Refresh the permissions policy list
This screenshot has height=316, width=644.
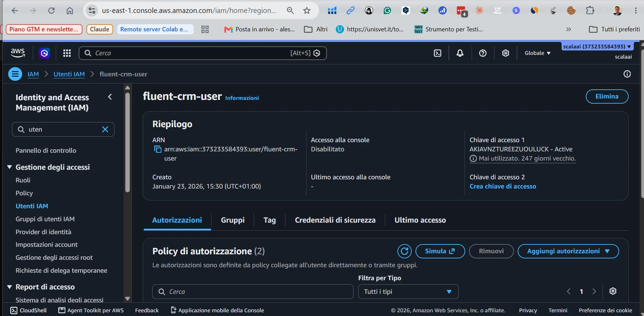pyautogui.click(x=404, y=251)
